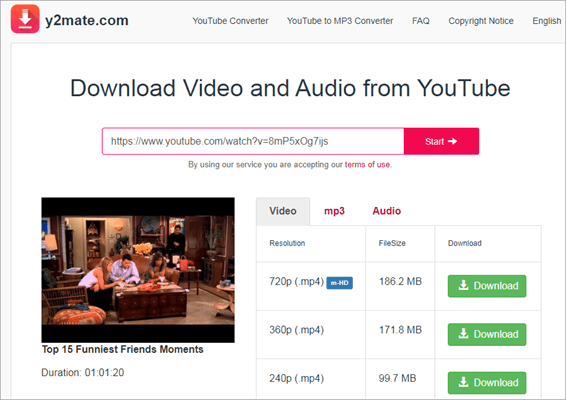Click the "240p (.mp4)" resolution text

click(296, 378)
